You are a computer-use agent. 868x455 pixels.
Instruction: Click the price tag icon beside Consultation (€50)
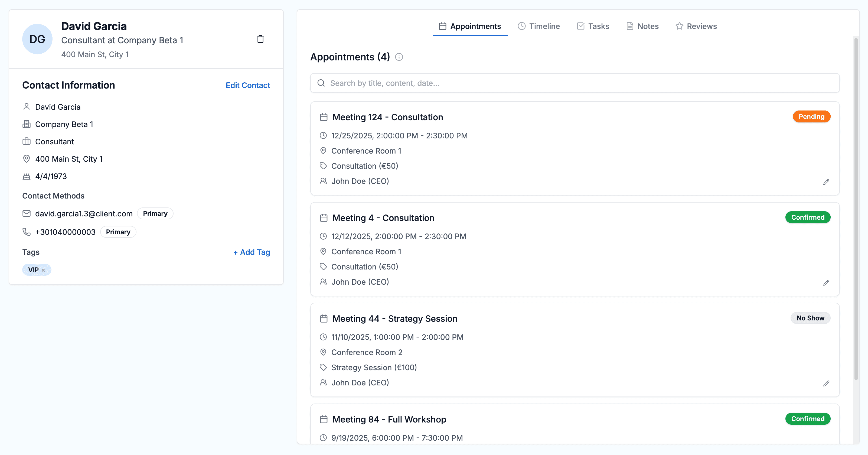tap(323, 166)
